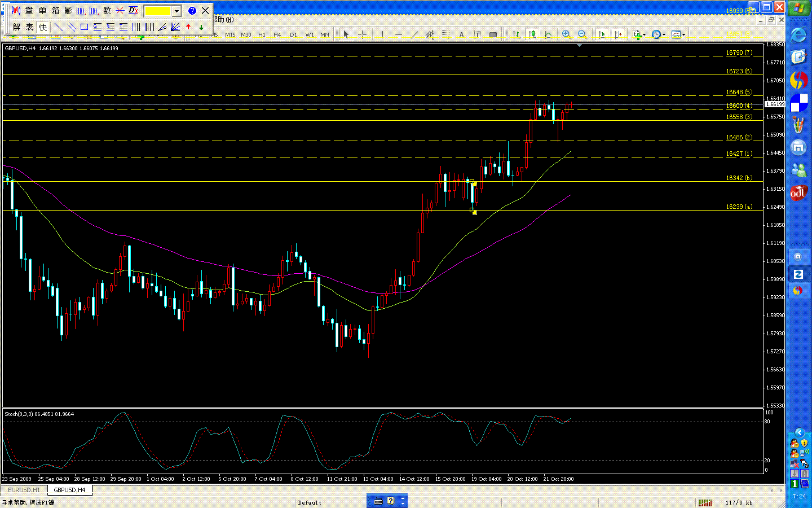Open the indicators list dropdown
Viewport: 812px width, 508px height.
pyautogui.click(x=639, y=35)
